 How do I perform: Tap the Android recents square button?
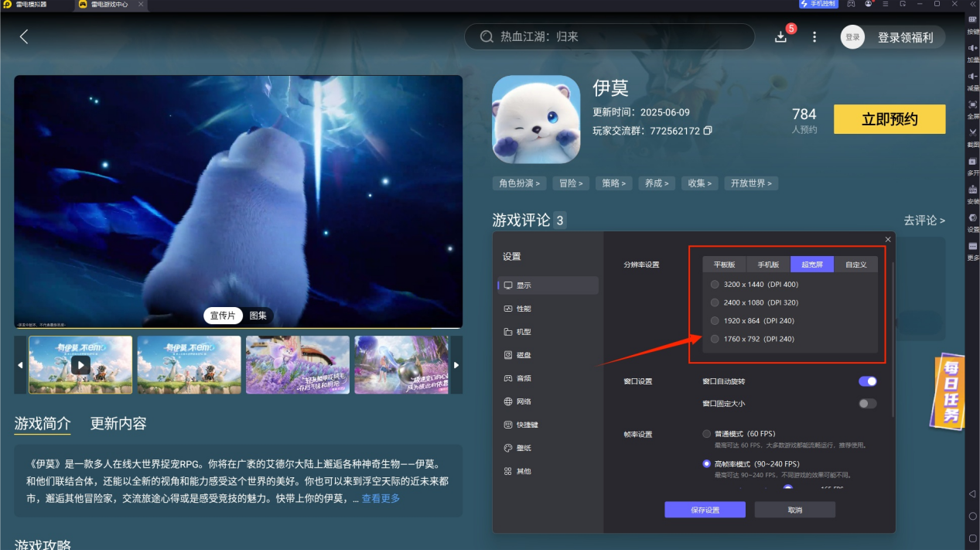[x=972, y=538]
